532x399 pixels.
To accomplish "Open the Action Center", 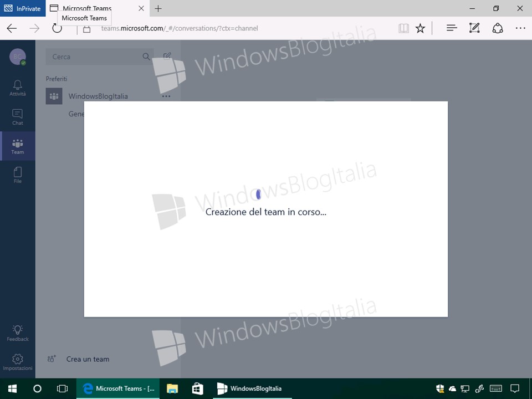I will pyautogui.click(x=515, y=388).
